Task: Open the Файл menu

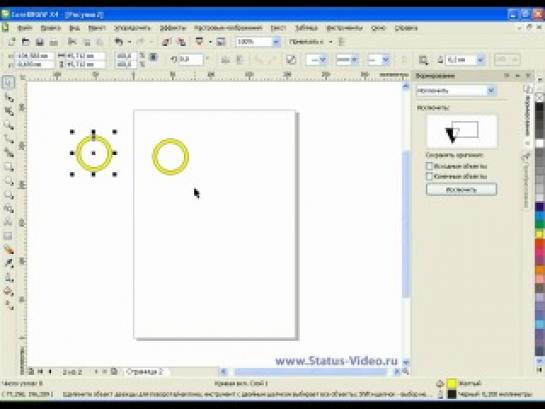Action: [x=25, y=28]
